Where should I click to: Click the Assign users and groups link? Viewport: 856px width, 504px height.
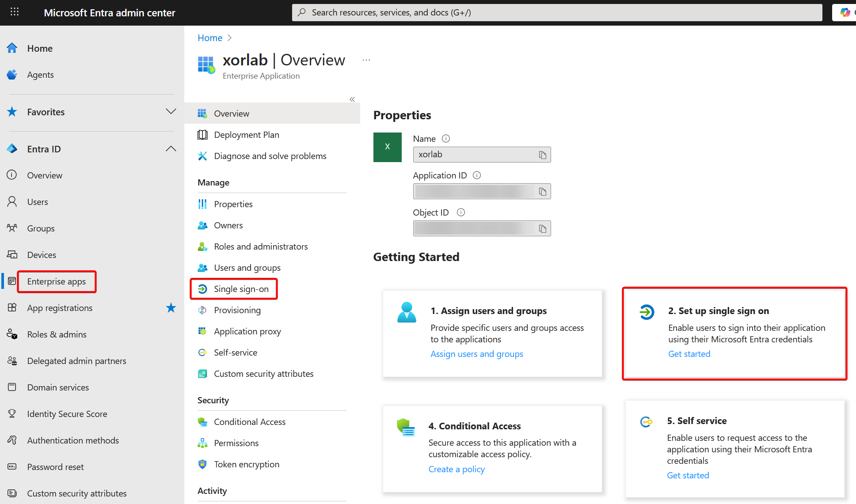click(477, 354)
